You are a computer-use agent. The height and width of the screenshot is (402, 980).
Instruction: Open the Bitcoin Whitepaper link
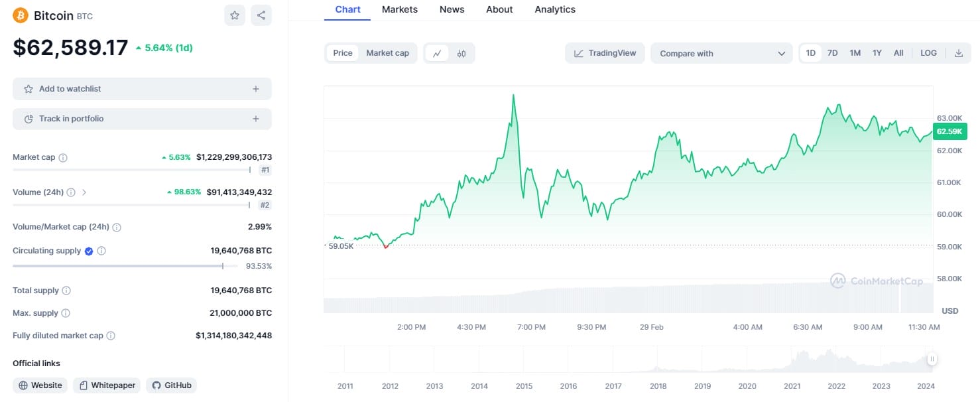[x=107, y=385]
